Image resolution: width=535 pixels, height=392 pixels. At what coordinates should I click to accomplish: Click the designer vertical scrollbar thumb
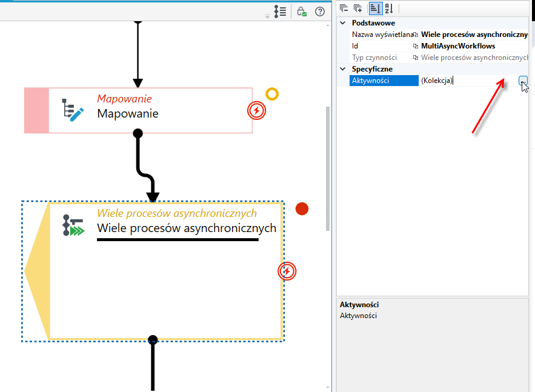click(328, 169)
